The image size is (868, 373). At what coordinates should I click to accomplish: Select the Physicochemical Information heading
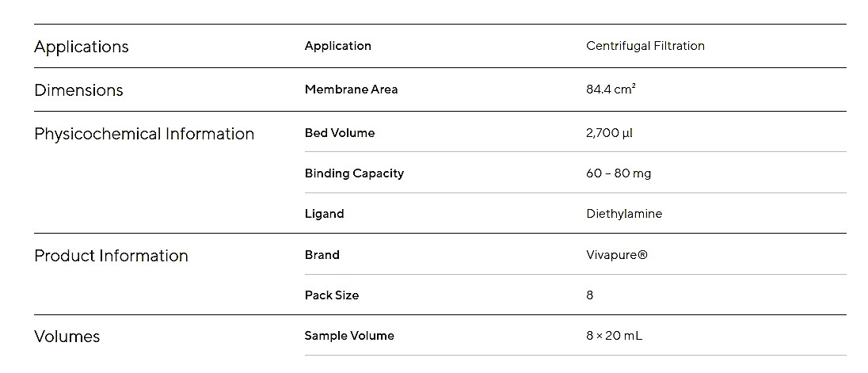[144, 134]
